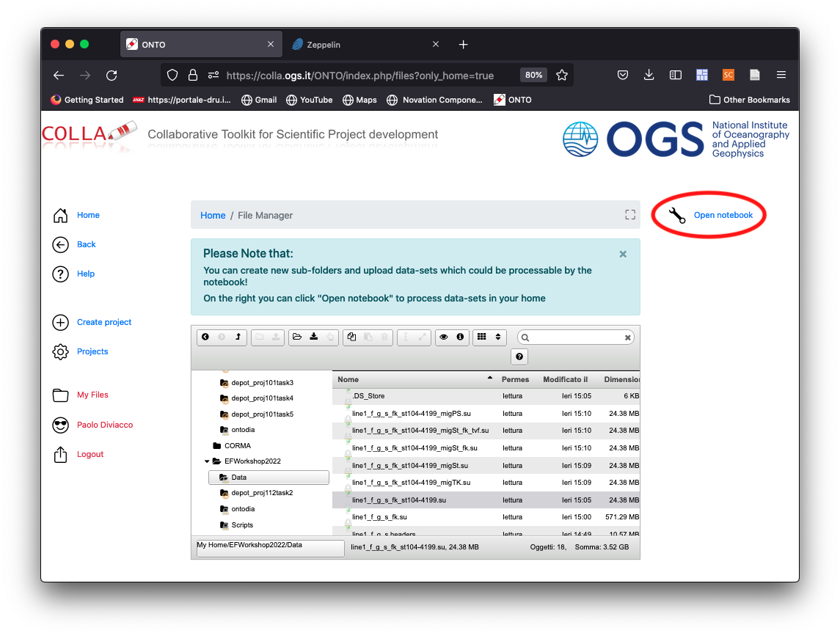Open the sort options dropdown in toolbar
This screenshot has width=840, height=636.
498,337
